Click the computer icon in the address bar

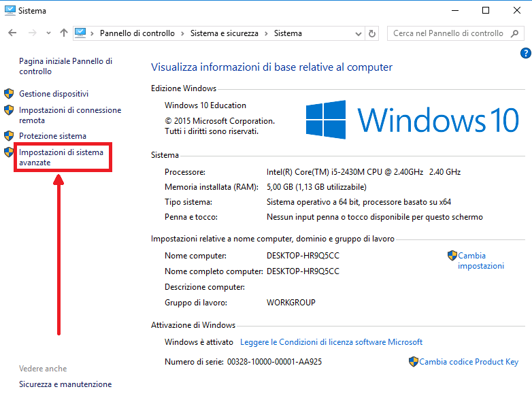(x=80, y=33)
